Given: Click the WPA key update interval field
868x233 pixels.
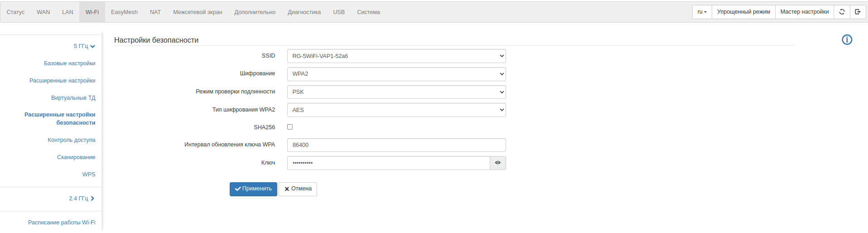Looking at the screenshot, I should click(396, 145).
